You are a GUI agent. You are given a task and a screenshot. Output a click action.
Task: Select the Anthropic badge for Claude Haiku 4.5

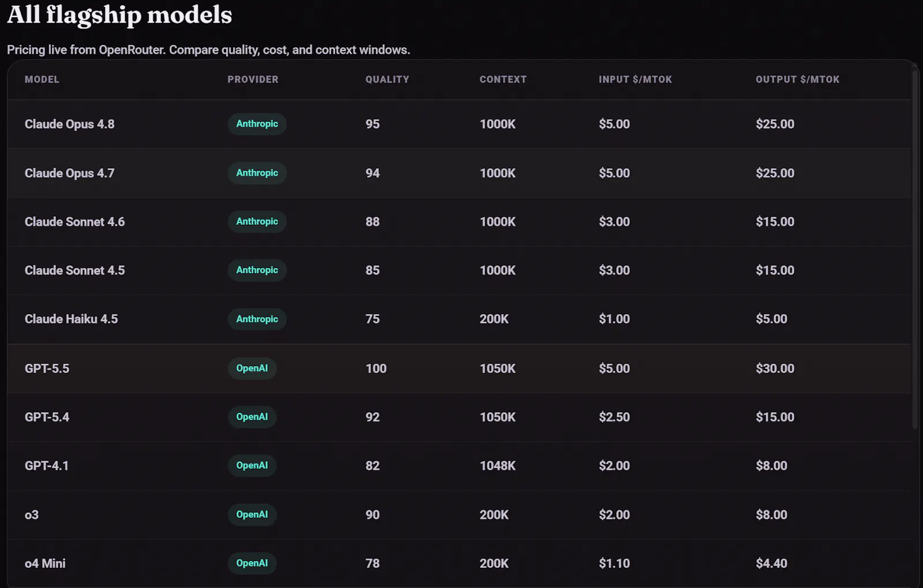[x=257, y=319]
